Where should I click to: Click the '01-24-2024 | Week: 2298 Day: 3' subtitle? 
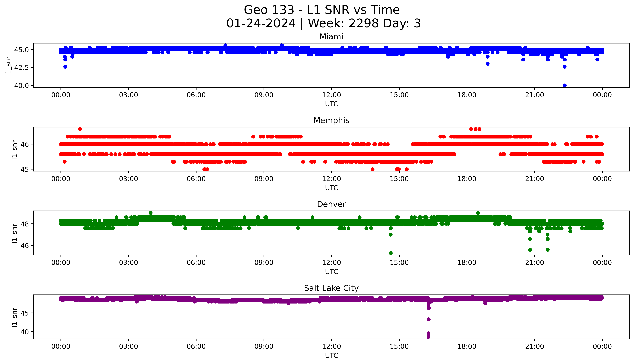(324, 24)
